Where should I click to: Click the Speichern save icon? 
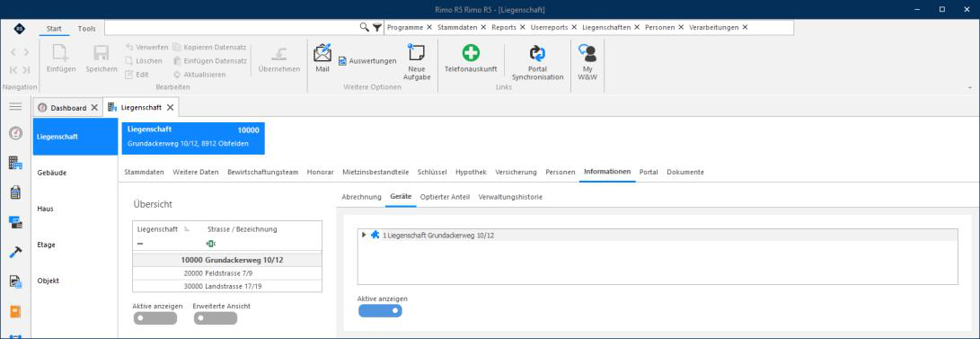(x=102, y=52)
